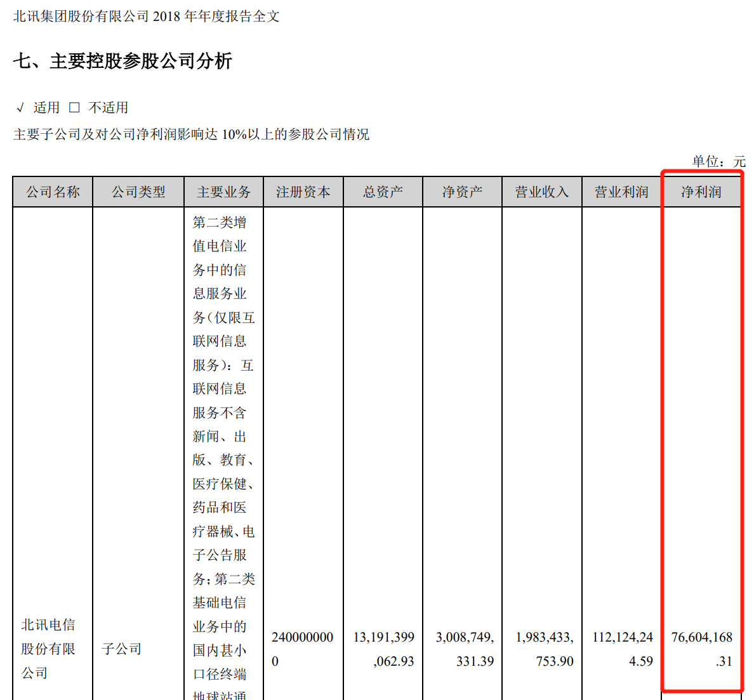This screenshot has height=700, width=754.
Task: Click the business text line 口径终端
Action: click(x=219, y=674)
